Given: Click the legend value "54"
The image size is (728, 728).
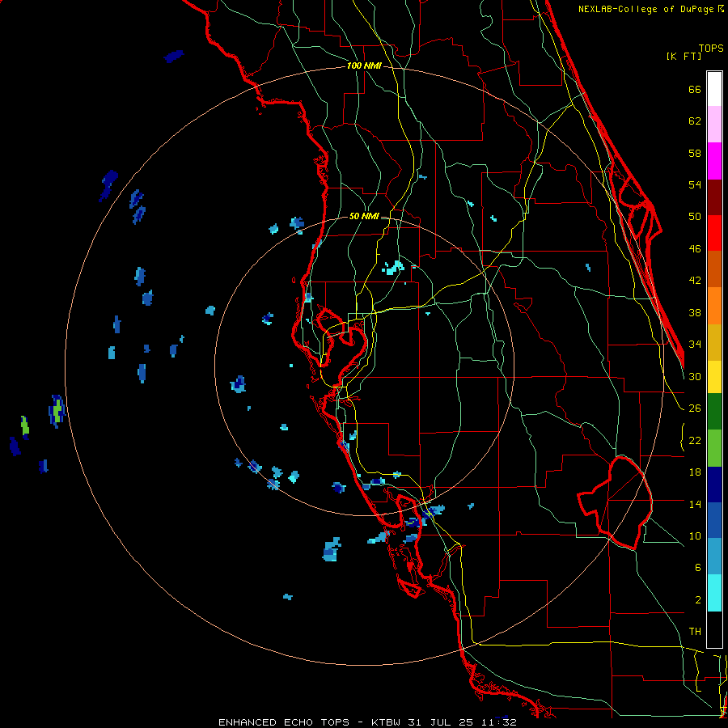Looking at the screenshot, I should click(695, 184).
